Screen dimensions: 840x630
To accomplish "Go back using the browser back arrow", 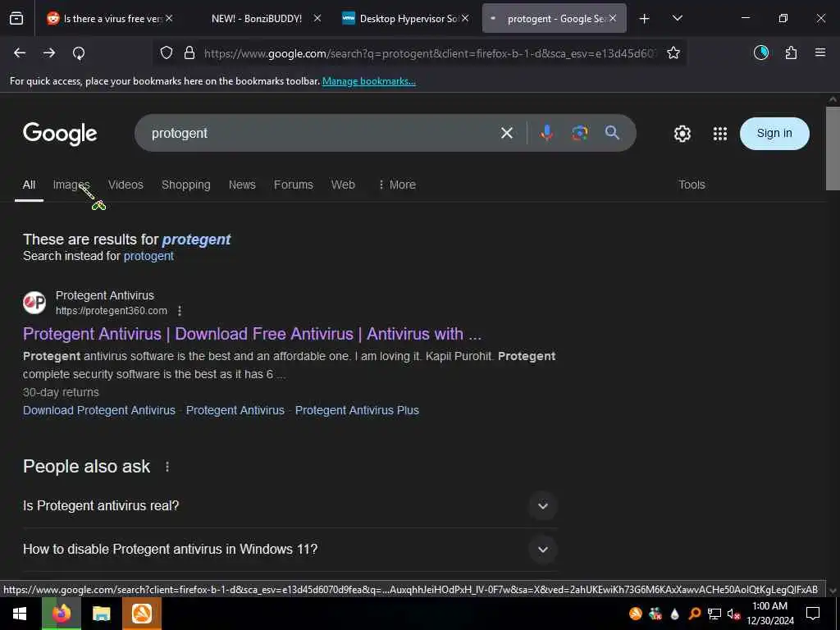I will 20,52.
